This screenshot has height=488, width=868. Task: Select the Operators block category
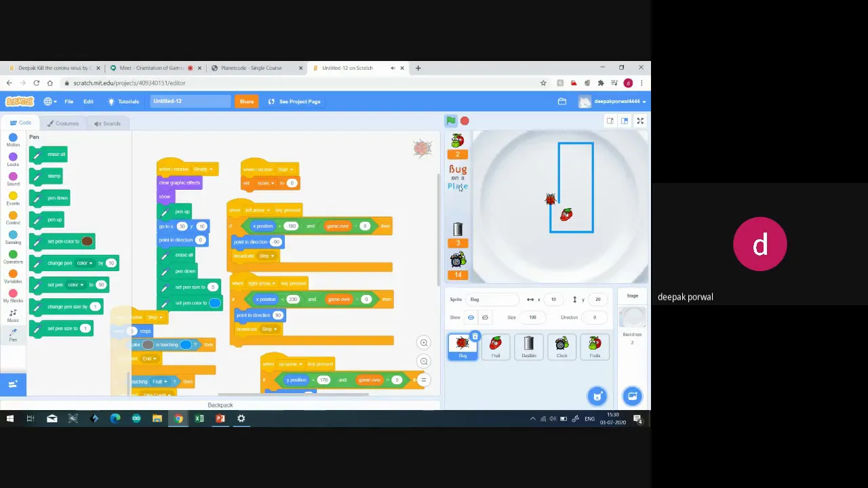(x=13, y=258)
